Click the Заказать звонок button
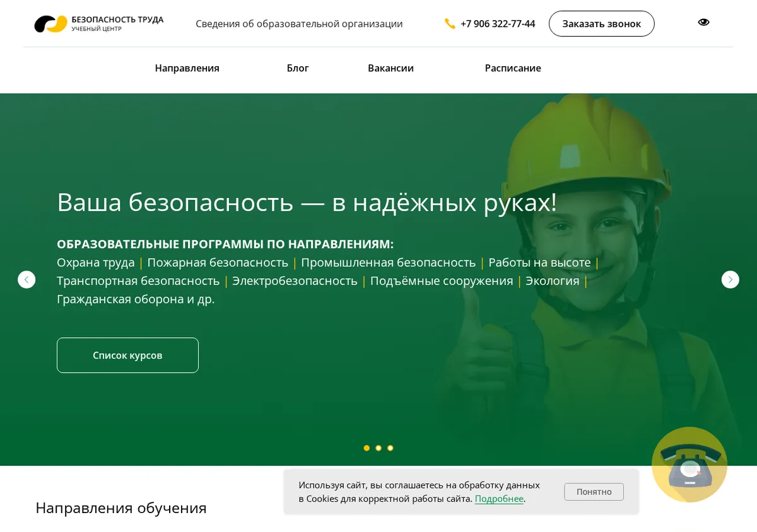The width and height of the screenshot is (757, 532). 602,23
